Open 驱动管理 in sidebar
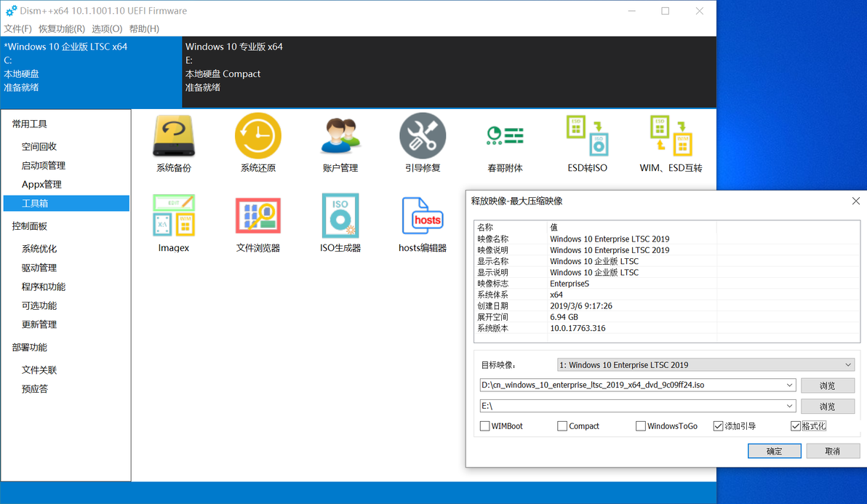Viewport: 867px width, 504px height. click(x=39, y=268)
